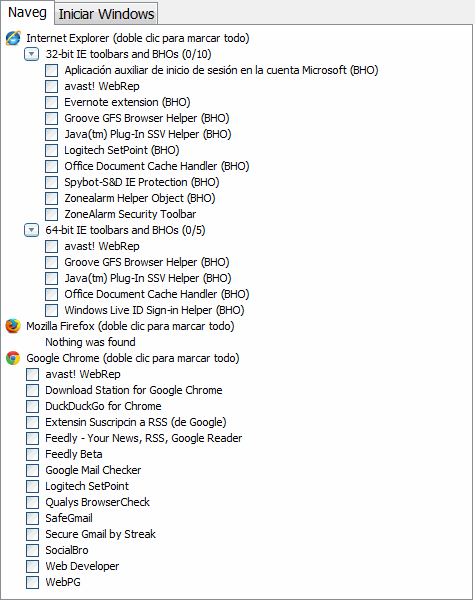The width and height of the screenshot is (475, 601).
Task: Check Java(tm) Plug-In SSV Helper in 32-bit group
Action: coord(51,134)
